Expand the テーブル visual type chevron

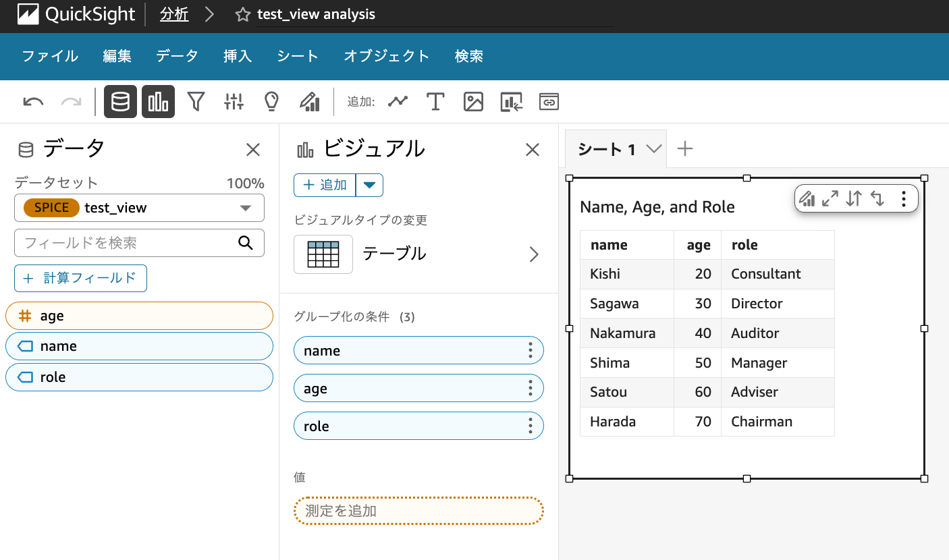(534, 254)
